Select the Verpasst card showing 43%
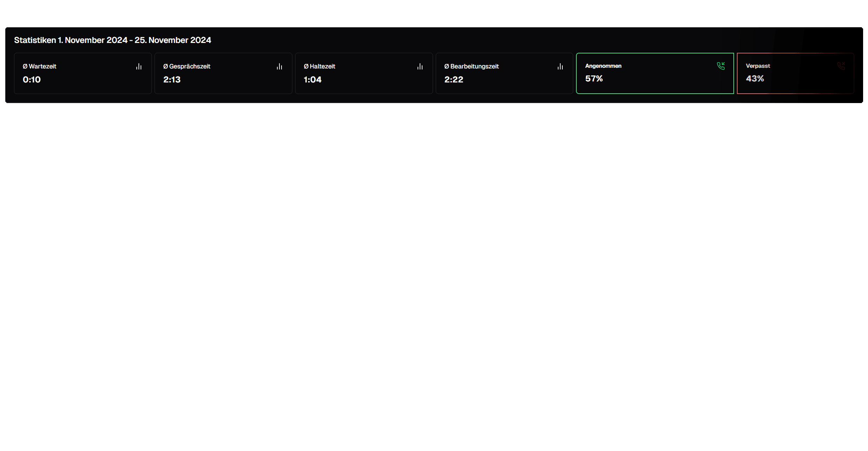Screen dimensions: 868x451 (796, 73)
